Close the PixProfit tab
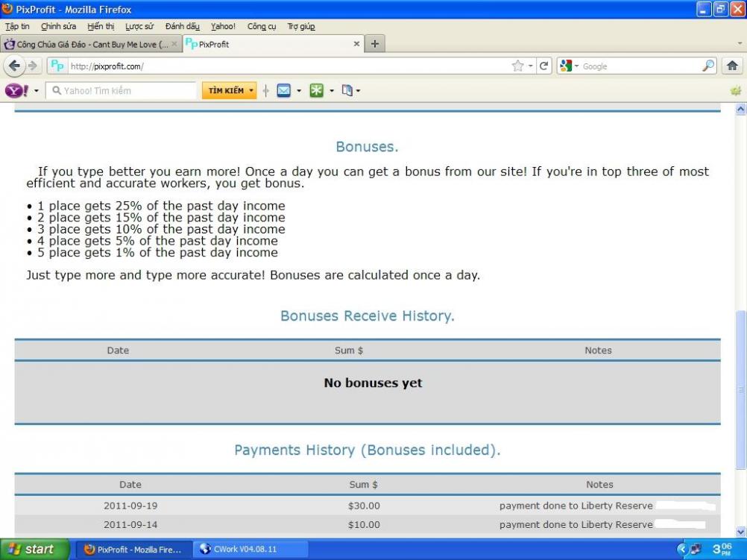 [x=356, y=44]
